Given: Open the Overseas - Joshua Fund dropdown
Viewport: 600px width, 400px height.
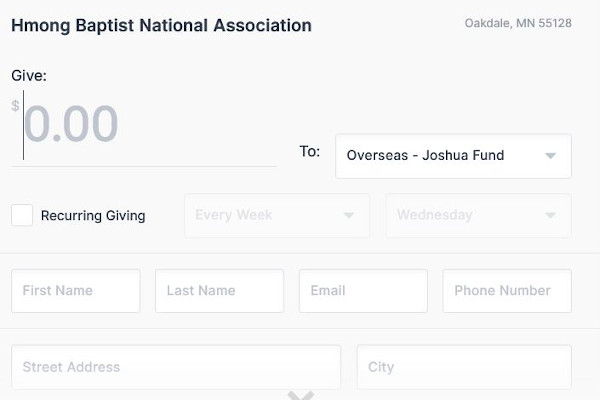Looking at the screenshot, I should click(x=453, y=156).
